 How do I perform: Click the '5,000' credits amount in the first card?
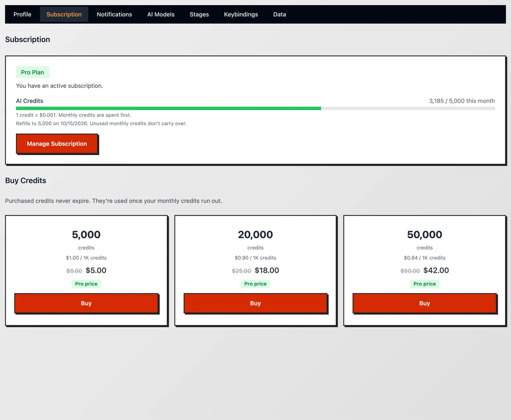86,235
